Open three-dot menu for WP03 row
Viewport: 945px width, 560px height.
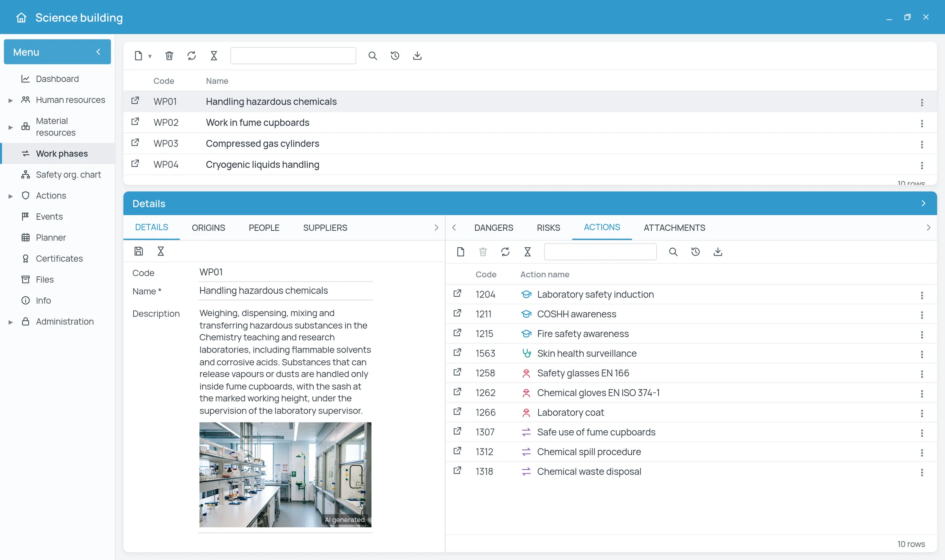922,144
